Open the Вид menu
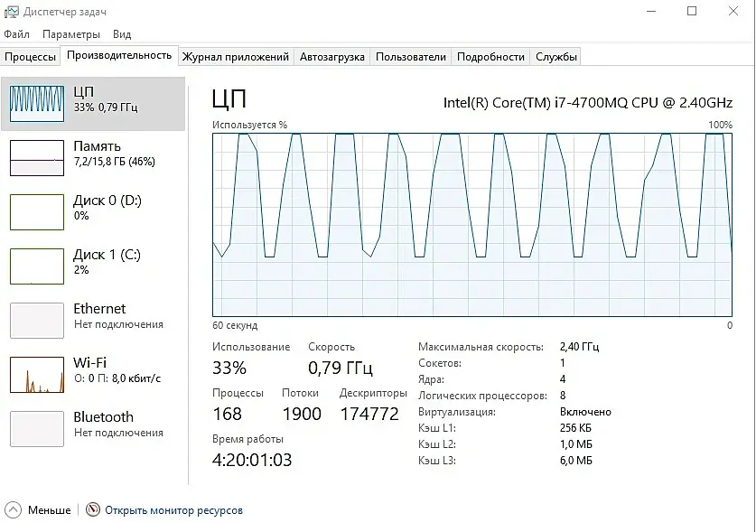 click(122, 34)
